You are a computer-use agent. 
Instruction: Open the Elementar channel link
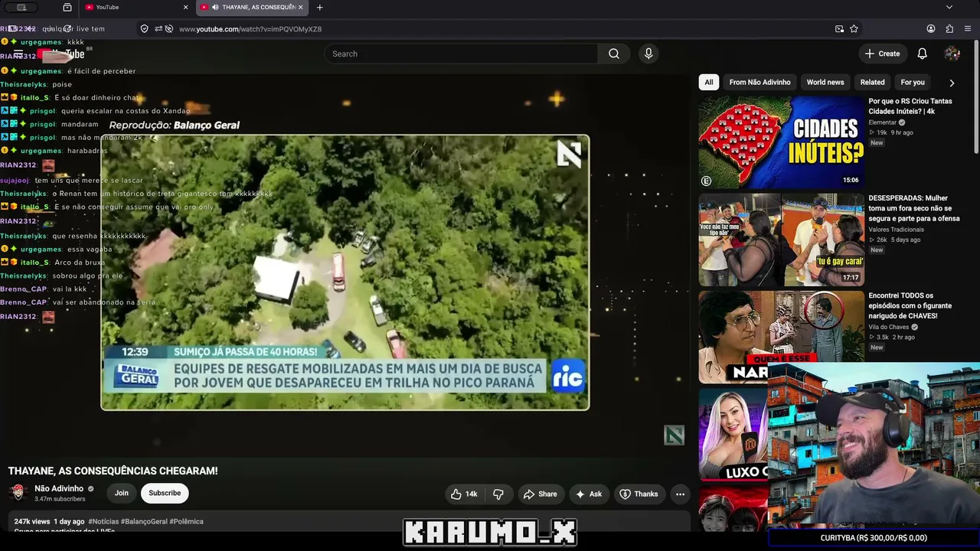tap(882, 122)
